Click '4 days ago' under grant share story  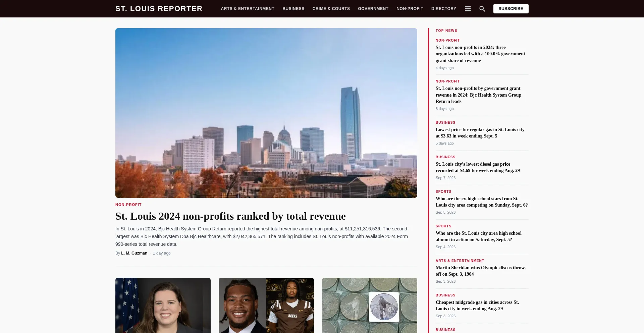coord(445,68)
